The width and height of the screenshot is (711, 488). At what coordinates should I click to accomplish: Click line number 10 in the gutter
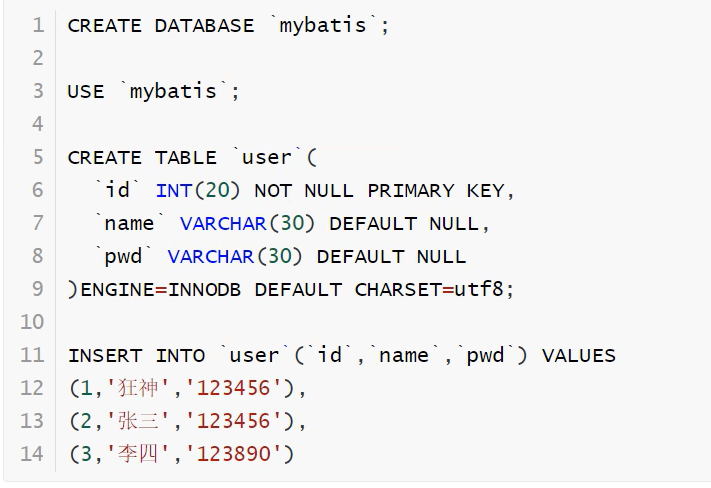[x=32, y=322]
